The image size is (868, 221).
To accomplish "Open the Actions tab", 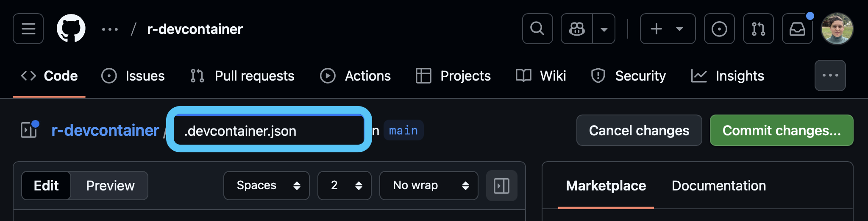I will pyautogui.click(x=356, y=76).
